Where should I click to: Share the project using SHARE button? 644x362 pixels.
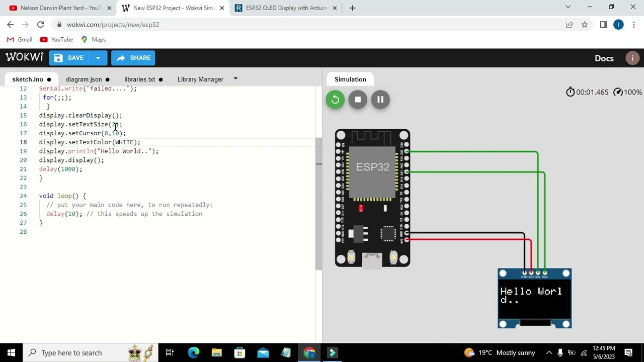pyautogui.click(x=133, y=58)
